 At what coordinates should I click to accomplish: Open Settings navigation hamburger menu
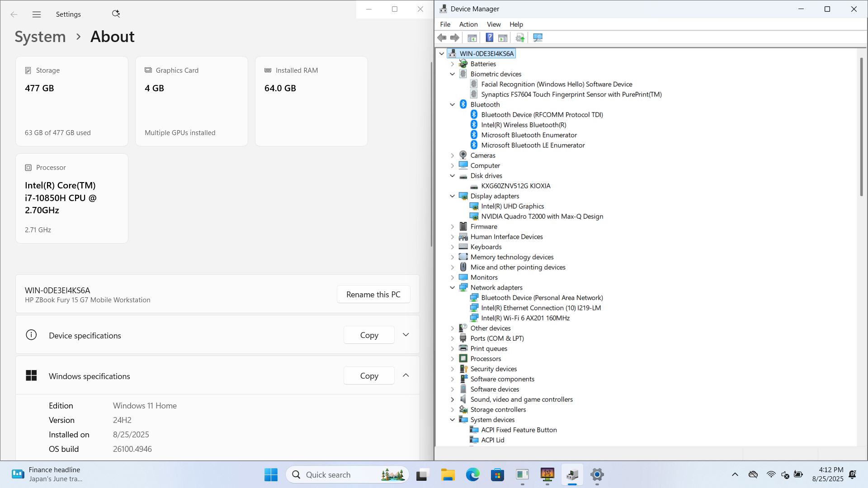click(37, 14)
